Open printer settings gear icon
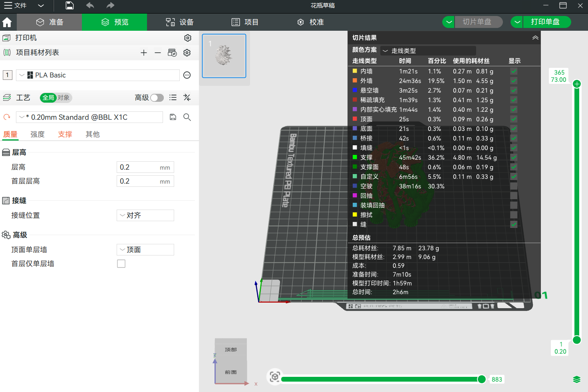The width and height of the screenshot is (588, 392). coord(188,38)
